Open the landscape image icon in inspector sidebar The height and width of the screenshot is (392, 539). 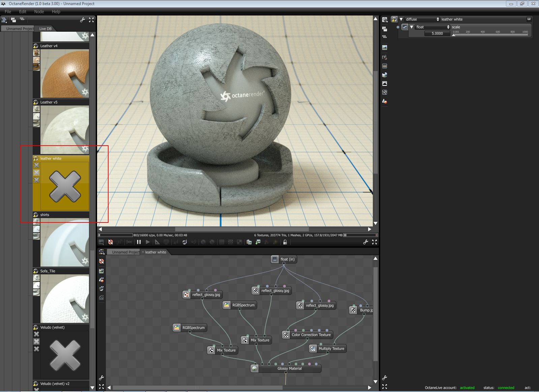click(x=385, y=48)
